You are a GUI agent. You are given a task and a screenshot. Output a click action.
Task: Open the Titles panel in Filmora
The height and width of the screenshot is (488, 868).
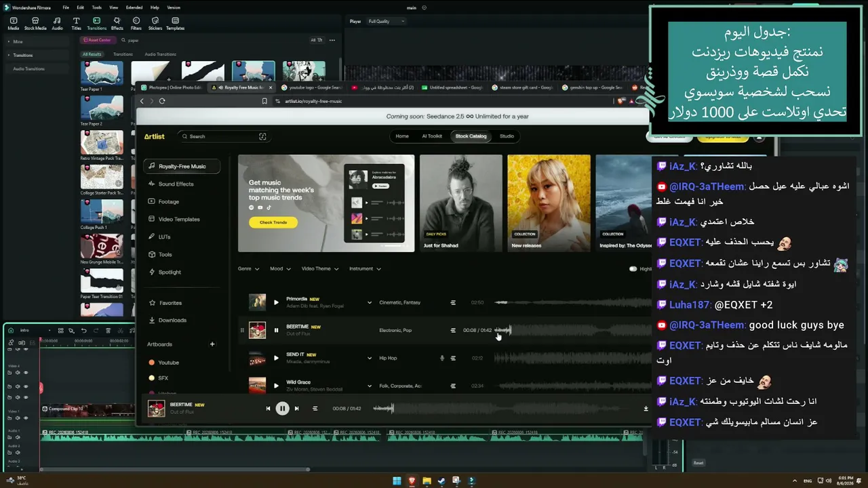pyautogui.click(x=76, y=24)
